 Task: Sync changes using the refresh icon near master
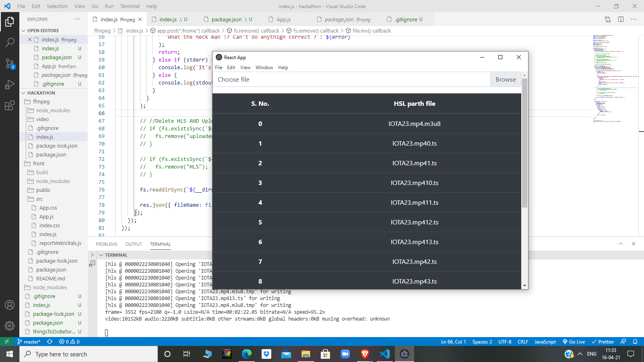[x=49, y=341]
